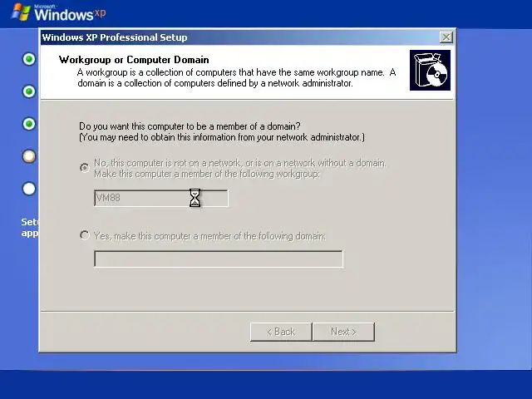This screenshot has width=532, height=399.
Task: Click the white pending step indicator
Action: [29, 189]
